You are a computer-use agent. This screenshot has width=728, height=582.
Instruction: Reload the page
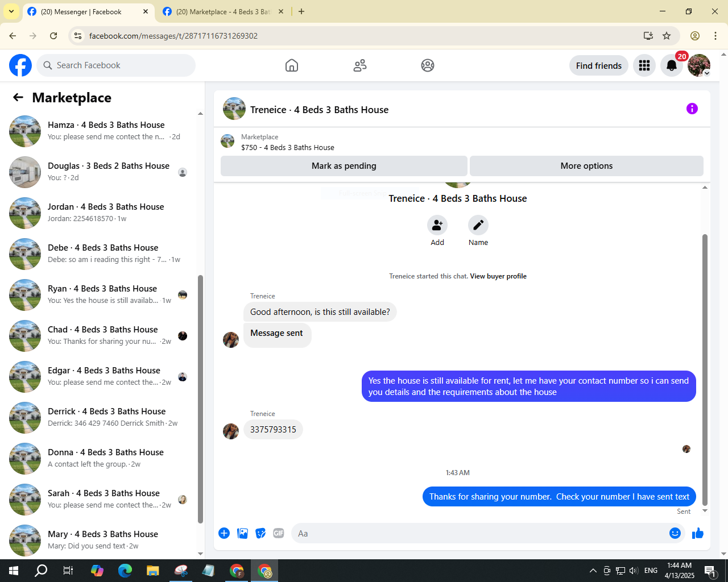[x=53, y=36]
